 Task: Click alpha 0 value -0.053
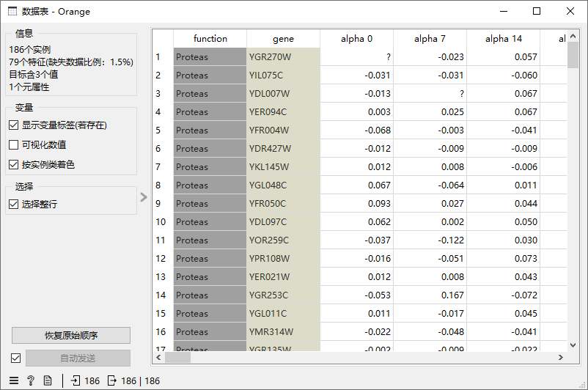coord(356,295)
